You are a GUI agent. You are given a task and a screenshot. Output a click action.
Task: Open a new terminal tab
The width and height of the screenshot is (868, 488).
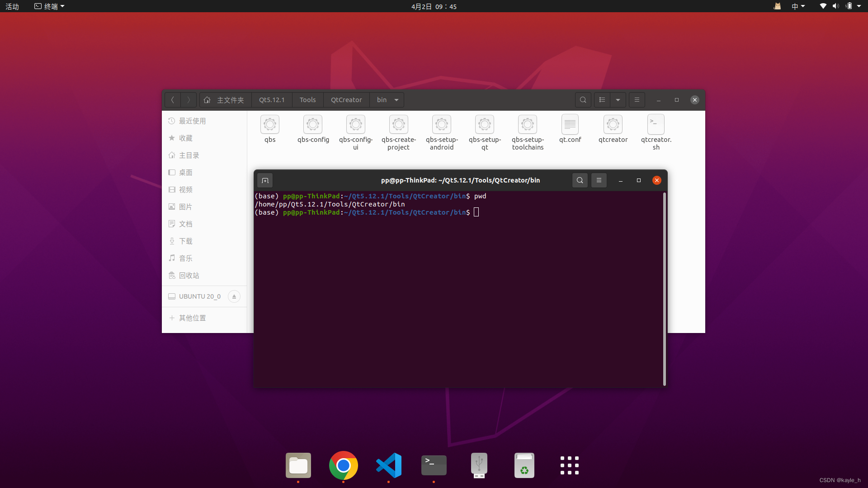[x=265, y=180]
